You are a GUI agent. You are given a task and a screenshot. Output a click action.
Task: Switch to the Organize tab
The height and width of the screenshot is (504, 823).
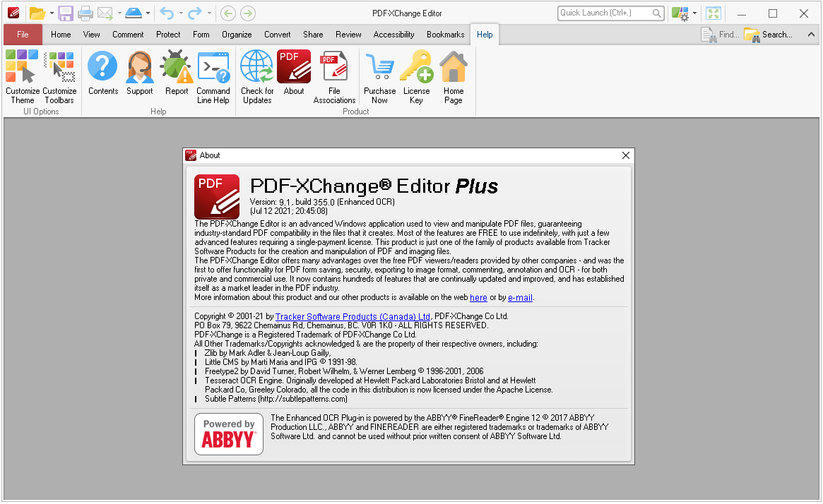click(x=237, y=35)
